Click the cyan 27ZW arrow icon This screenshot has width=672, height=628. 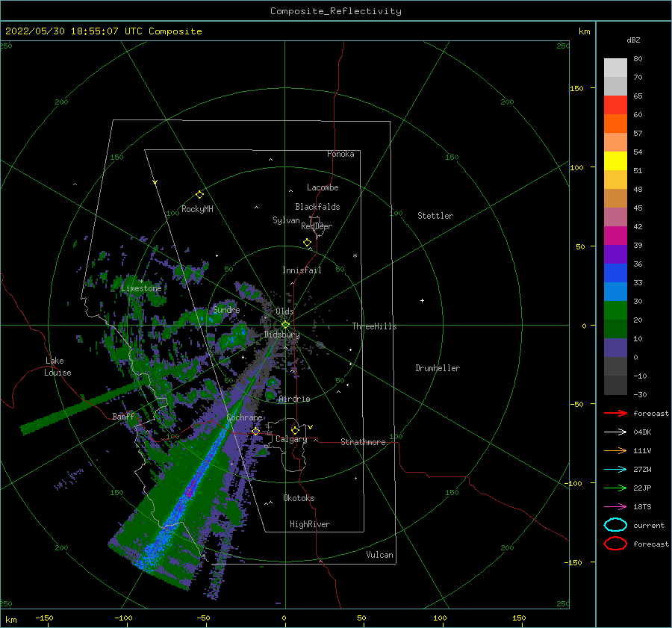tap(615, 470)
